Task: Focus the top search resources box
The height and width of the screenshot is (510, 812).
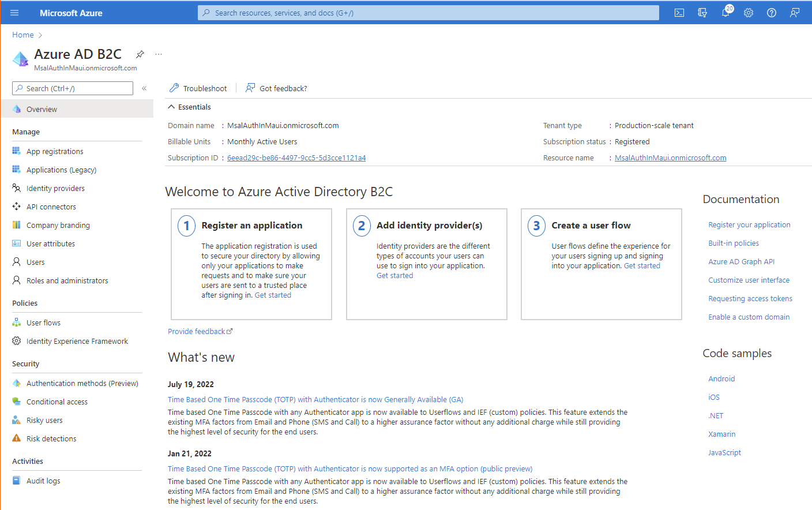Action: coord(428,13)
